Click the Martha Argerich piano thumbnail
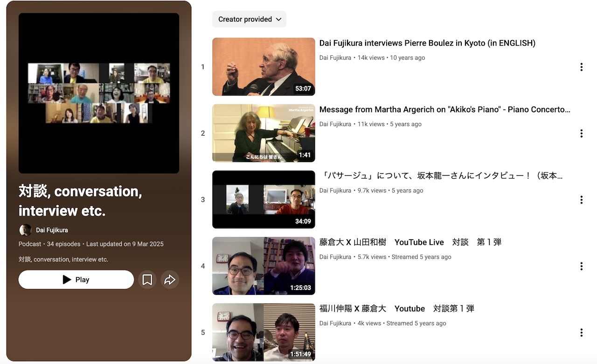The height and width of the screenshot is (364, 597). (264, 133)
